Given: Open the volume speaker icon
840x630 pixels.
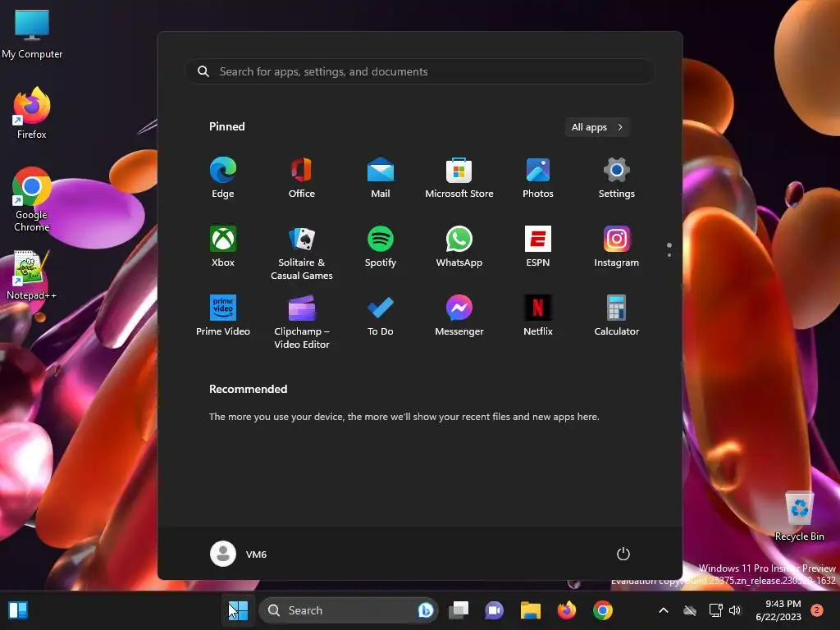Looking at the screenshot, I should [735, 610].
